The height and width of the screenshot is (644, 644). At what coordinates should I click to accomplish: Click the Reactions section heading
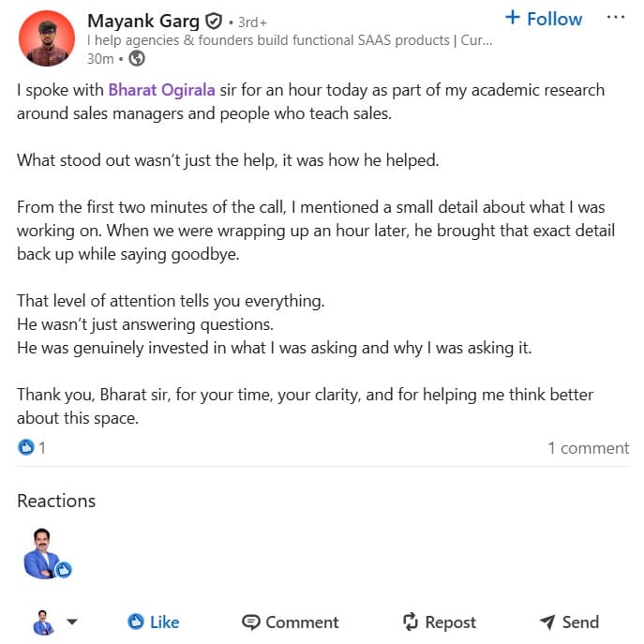tap(56, 501)
